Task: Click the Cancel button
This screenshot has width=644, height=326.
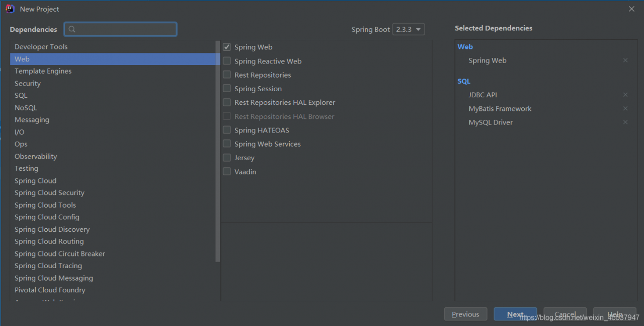Action: [x=565, y=314]
